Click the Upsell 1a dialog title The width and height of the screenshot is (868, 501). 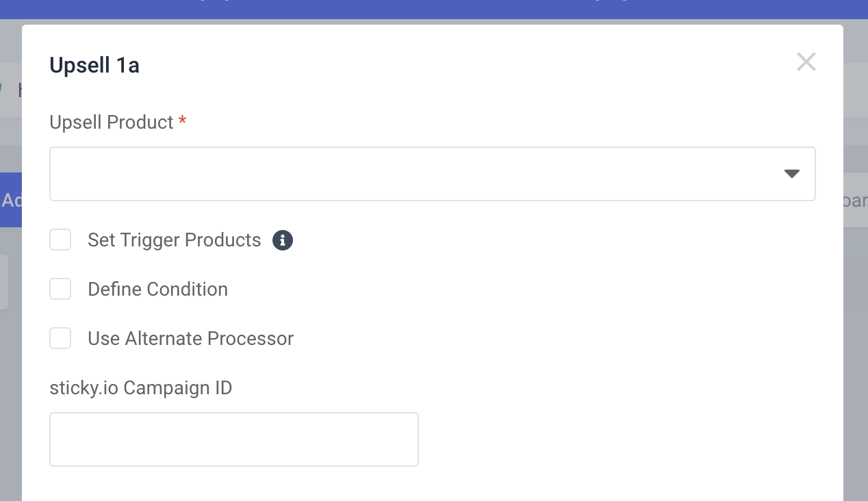click(x=94, y=66)
